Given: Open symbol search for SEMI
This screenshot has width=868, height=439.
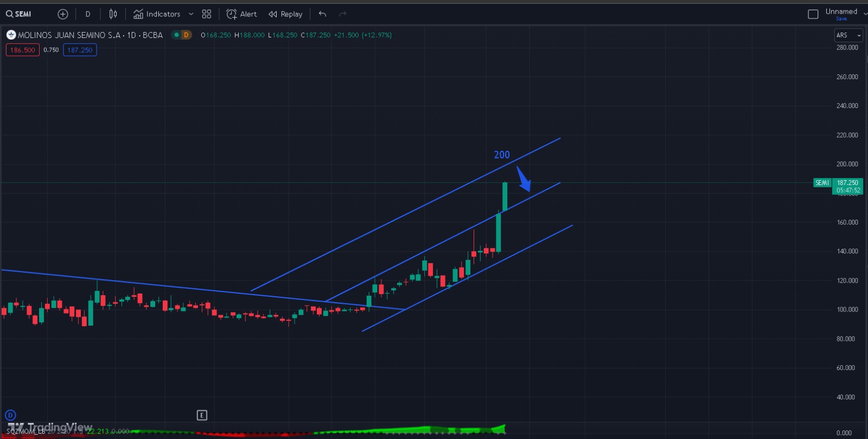Looking at the screenshot, I should (19, 14).
